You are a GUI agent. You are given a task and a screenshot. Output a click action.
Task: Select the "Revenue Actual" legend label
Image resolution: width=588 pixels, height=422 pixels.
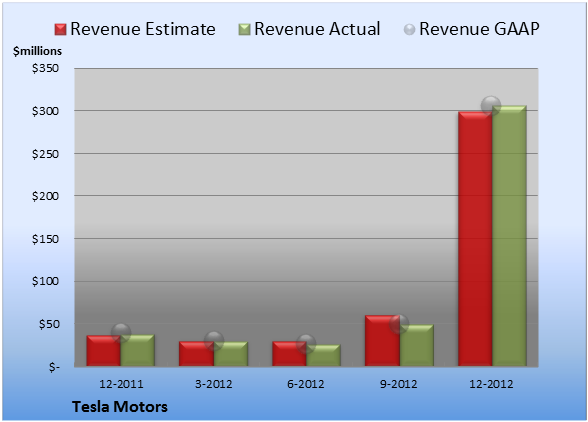click(317, 29)
